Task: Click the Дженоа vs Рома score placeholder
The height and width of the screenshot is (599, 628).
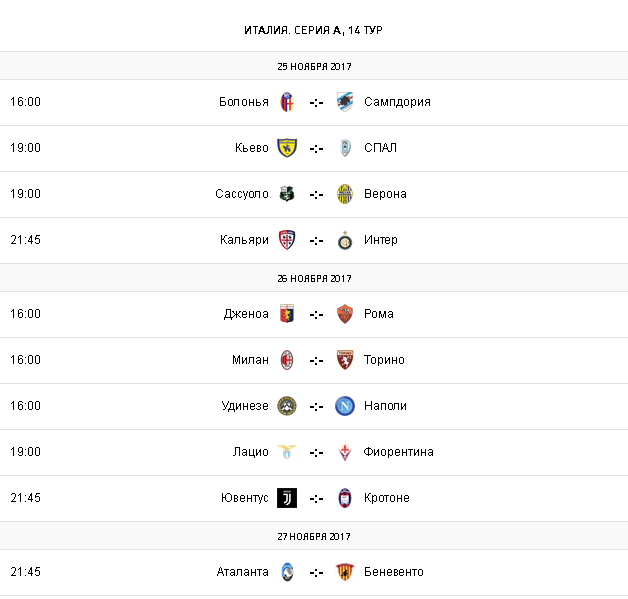Action: (x=316, y=314)
